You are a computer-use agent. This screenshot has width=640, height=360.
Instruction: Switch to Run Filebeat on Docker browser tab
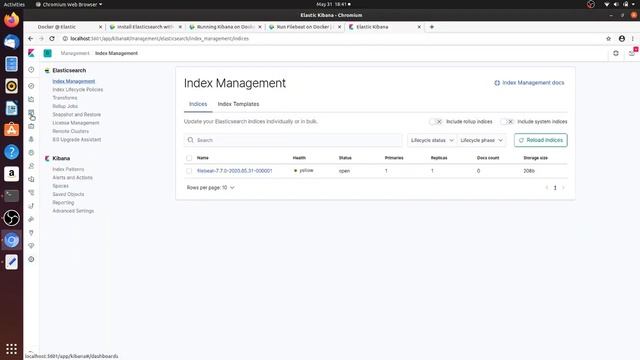304,27
